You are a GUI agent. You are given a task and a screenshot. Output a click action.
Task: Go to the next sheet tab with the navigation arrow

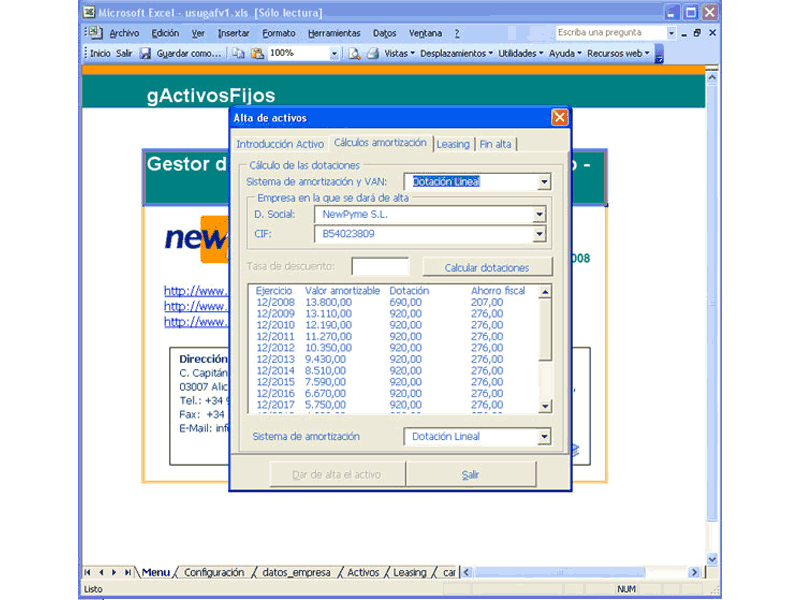click(x=114, y=572)
